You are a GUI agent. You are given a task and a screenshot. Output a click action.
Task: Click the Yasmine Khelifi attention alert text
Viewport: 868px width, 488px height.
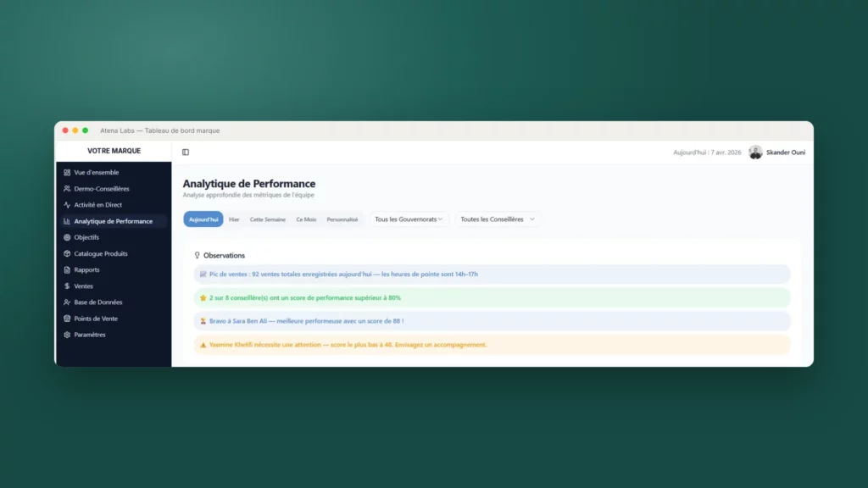pyautogui.click(x=348, y=345)
